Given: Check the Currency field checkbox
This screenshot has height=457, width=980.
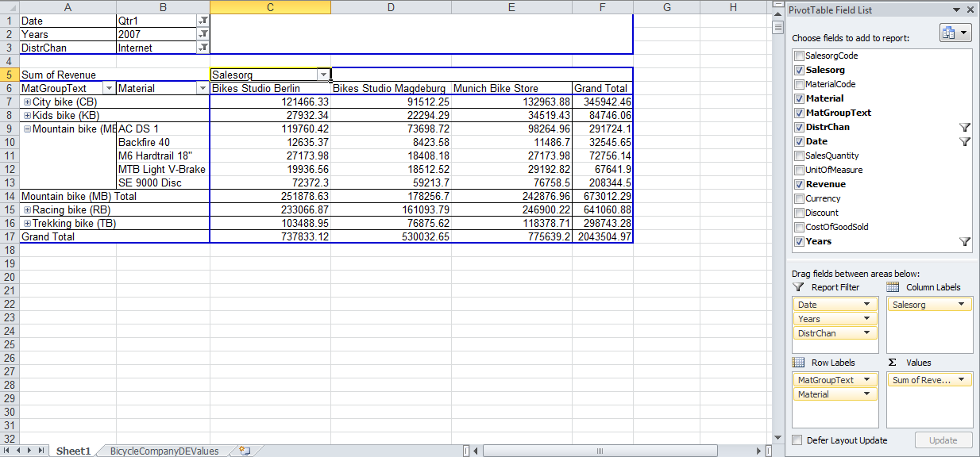Looking at the screenshot, I should (799, 198).
